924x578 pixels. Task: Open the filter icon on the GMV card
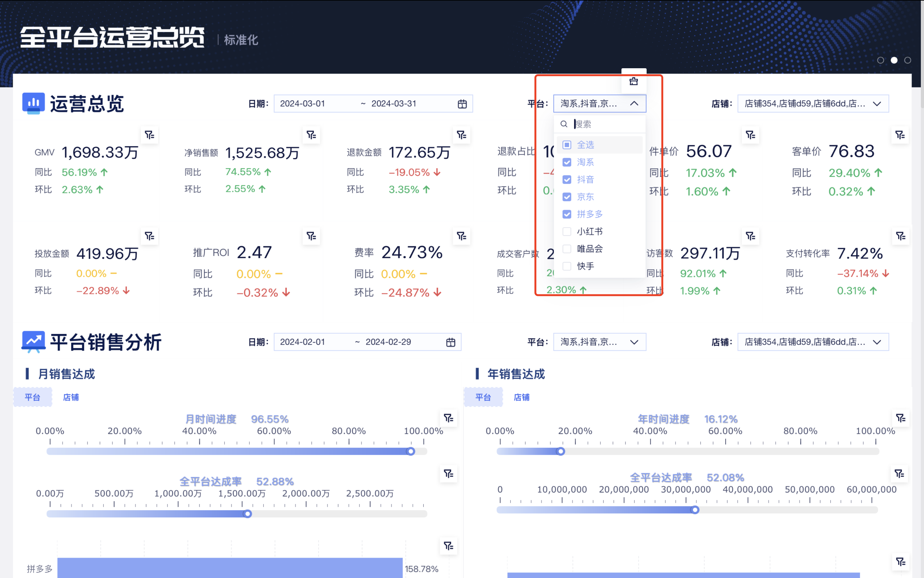pyautogui.click(x=149, y=135)
